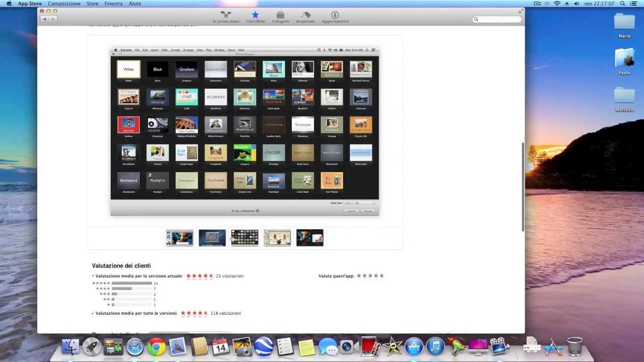Open Mission Control from the Dock
Viewport: 644px width, 362px height.
coord(113,347)
